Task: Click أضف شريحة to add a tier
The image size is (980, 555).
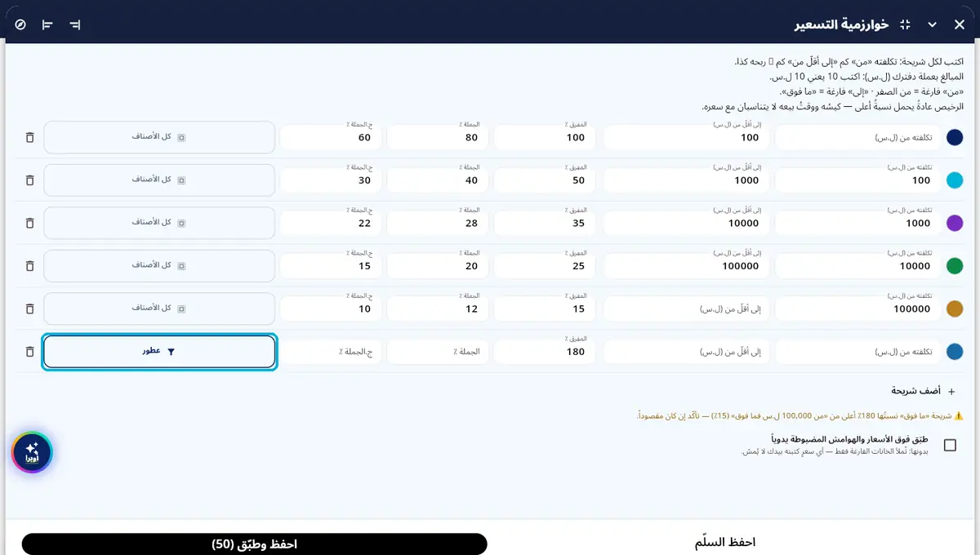Action: tap(923, 391)
